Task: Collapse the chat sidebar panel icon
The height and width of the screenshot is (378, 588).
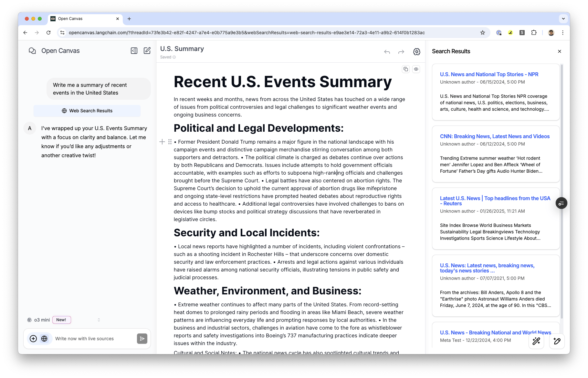Action: tap(134, 51)
